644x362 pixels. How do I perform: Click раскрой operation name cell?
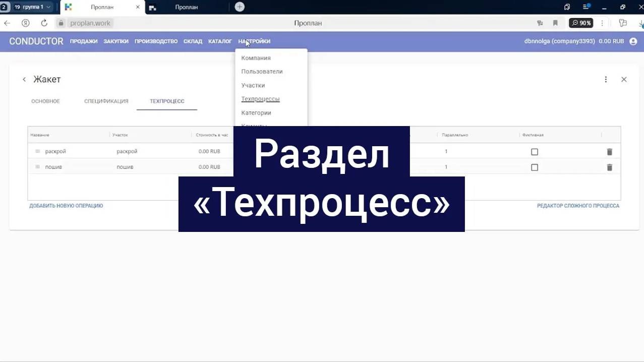click(x=55, y=151)
